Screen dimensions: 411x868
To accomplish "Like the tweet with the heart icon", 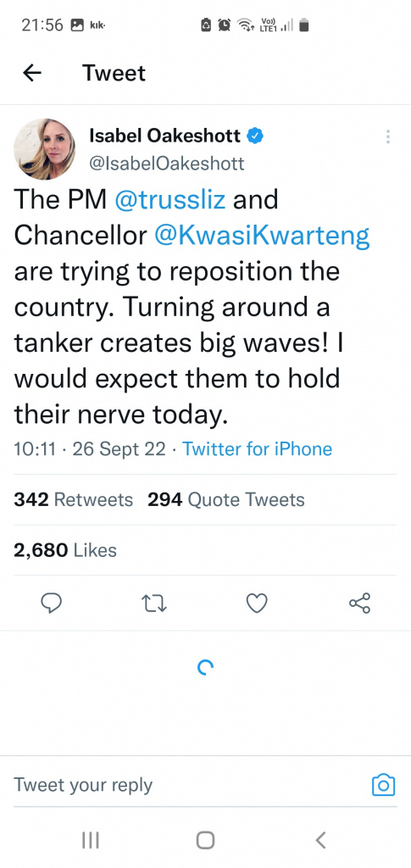I will coord(257,604).
